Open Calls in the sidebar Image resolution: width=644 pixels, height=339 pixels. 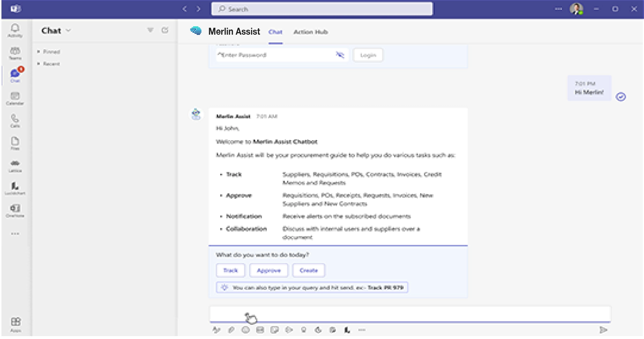(x=15, y=121)
